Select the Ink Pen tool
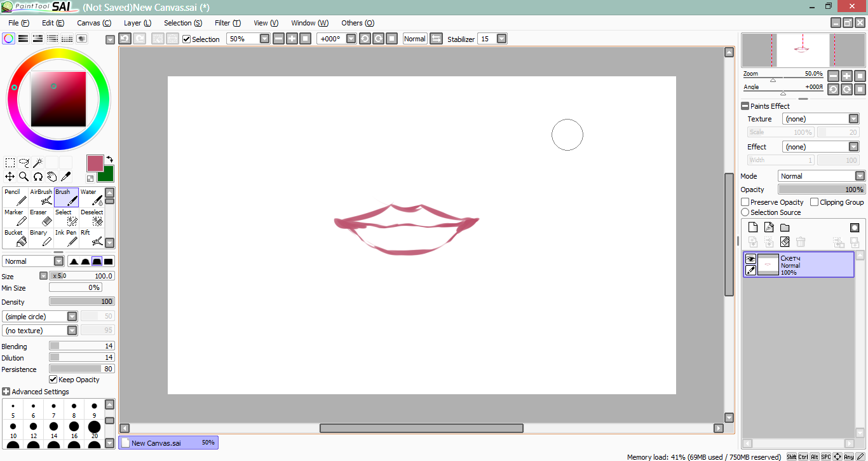 pyautogui.click(x=66, y=238)
